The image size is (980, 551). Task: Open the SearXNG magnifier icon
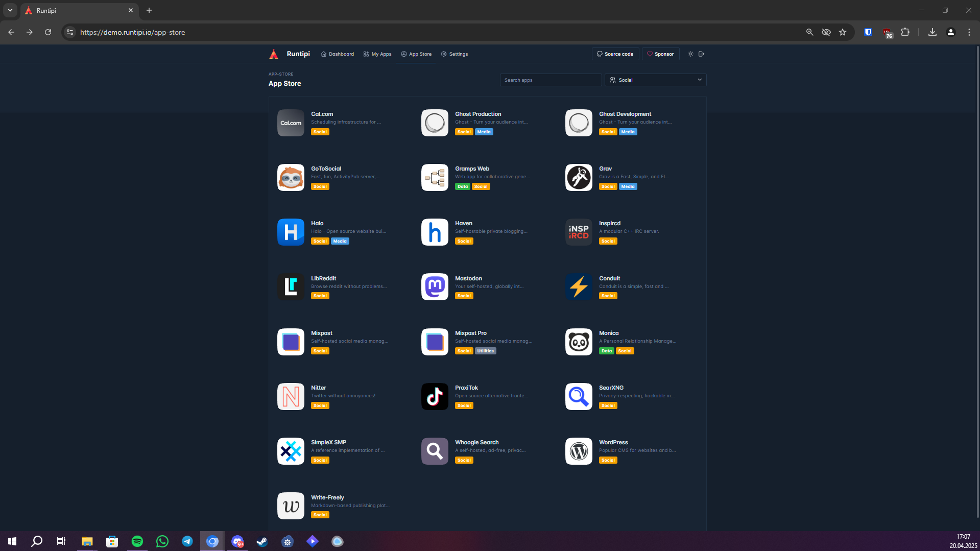[579, 396]
